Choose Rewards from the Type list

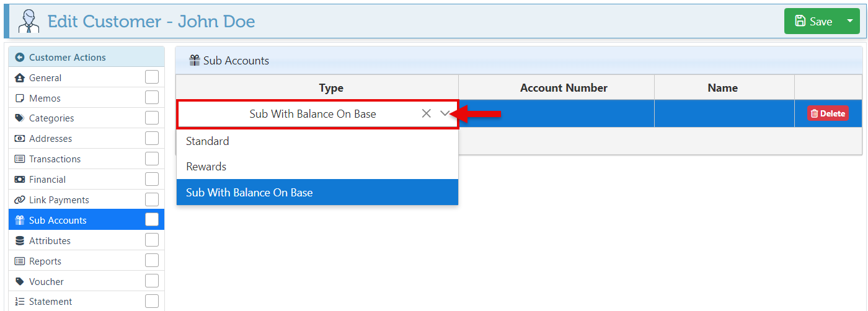(206, 167)
